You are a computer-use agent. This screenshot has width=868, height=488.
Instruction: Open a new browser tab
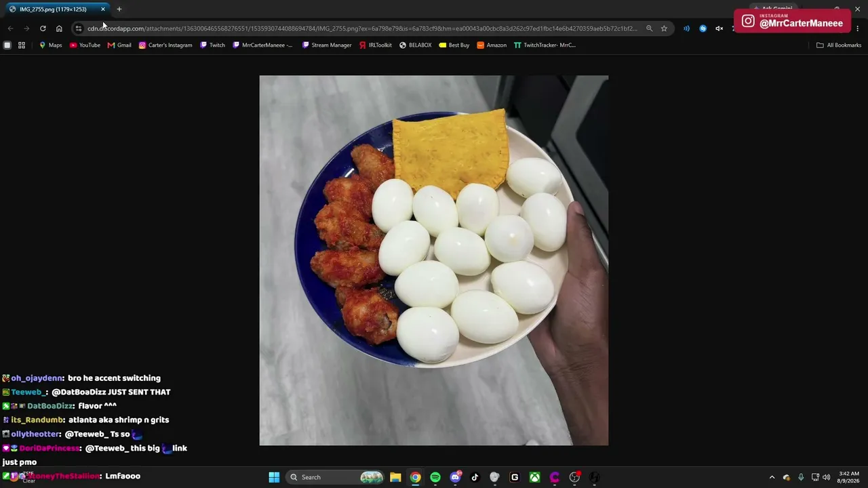[x=119, y=9]
